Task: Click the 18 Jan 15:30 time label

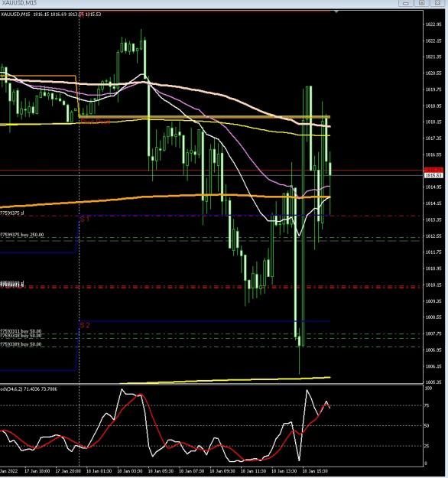Action: tap(315, 471)
